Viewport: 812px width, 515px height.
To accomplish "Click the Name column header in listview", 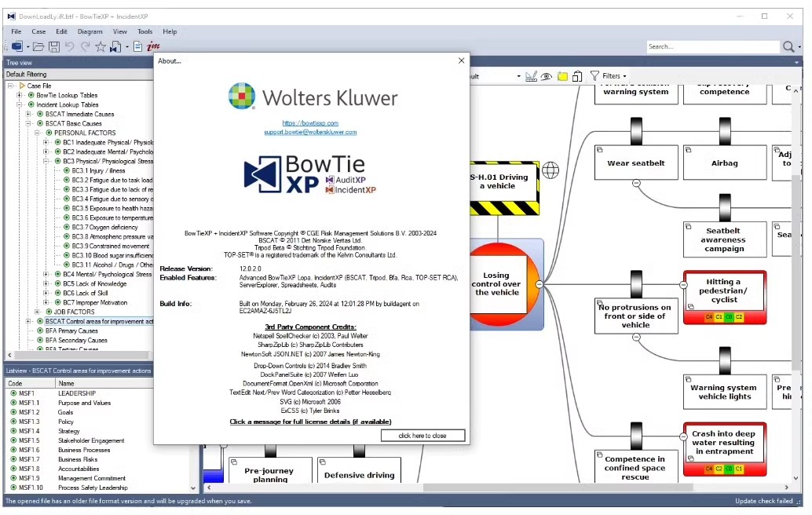I will pos(104,384).
